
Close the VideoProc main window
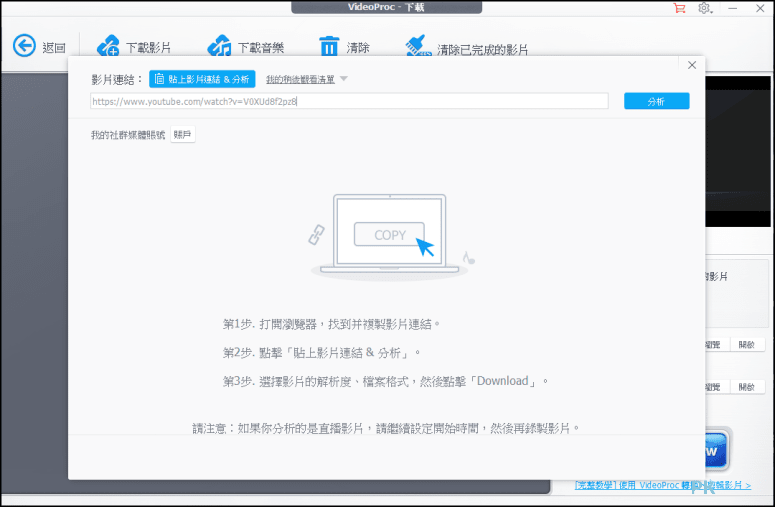coord(760,8)
